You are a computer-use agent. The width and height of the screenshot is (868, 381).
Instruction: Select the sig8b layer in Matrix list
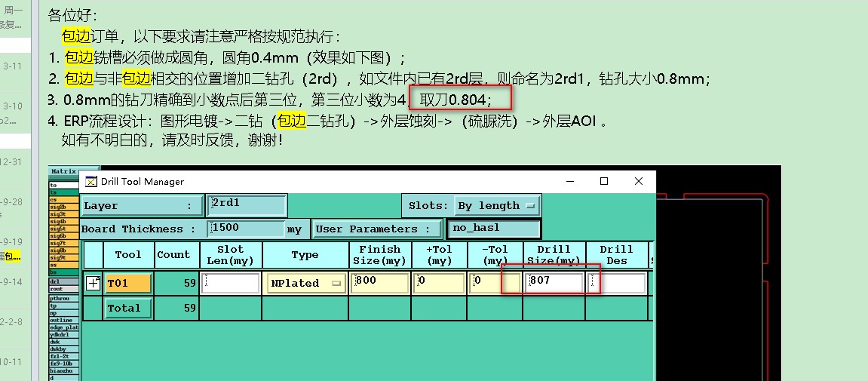pyautogui.click(x=63, y=250)
